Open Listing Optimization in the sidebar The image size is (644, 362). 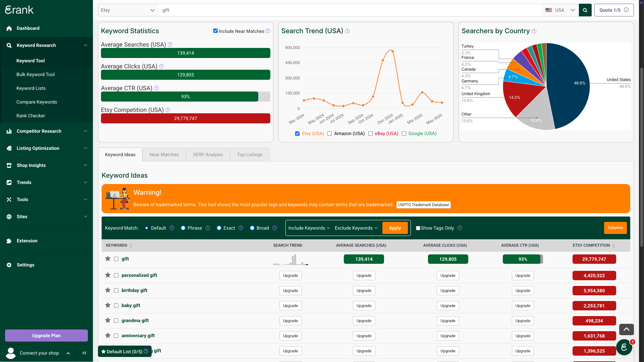tap(38, 148)
